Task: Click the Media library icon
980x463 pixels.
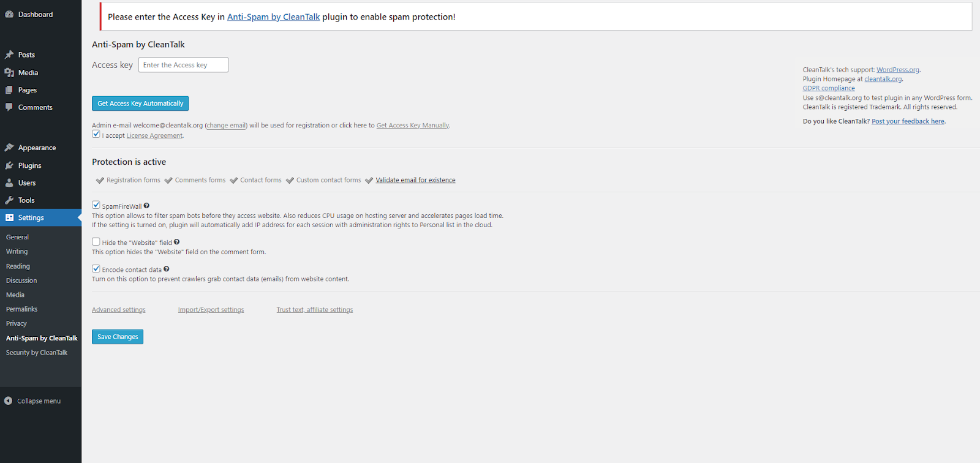Action: [9, 72]
